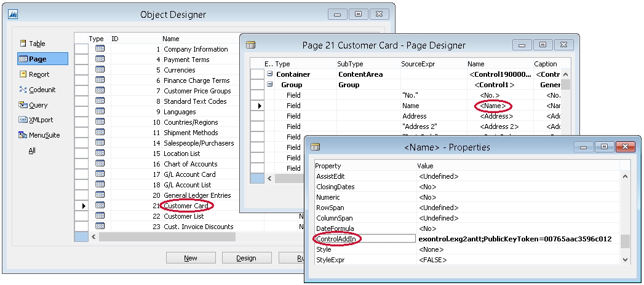Viewport: 644px width, 285px height.
Task: Toggle row selector box for Payment Terms
Action: coord(81,60)
